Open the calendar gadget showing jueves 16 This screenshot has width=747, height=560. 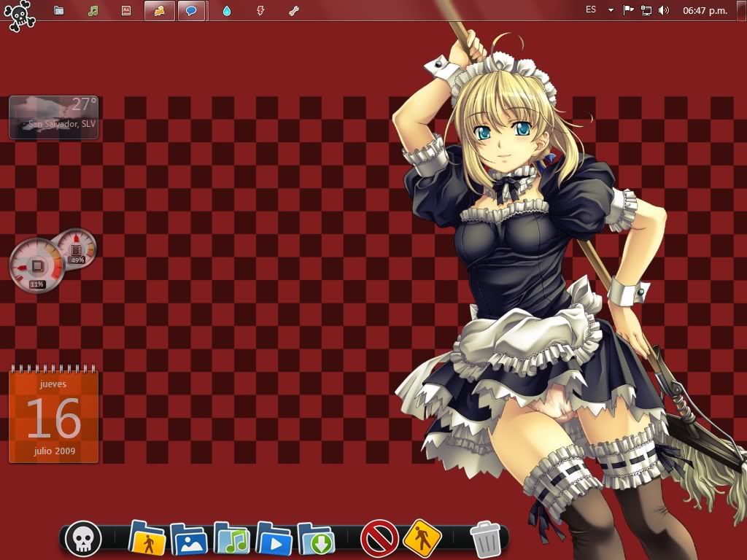tap(53, 414)
